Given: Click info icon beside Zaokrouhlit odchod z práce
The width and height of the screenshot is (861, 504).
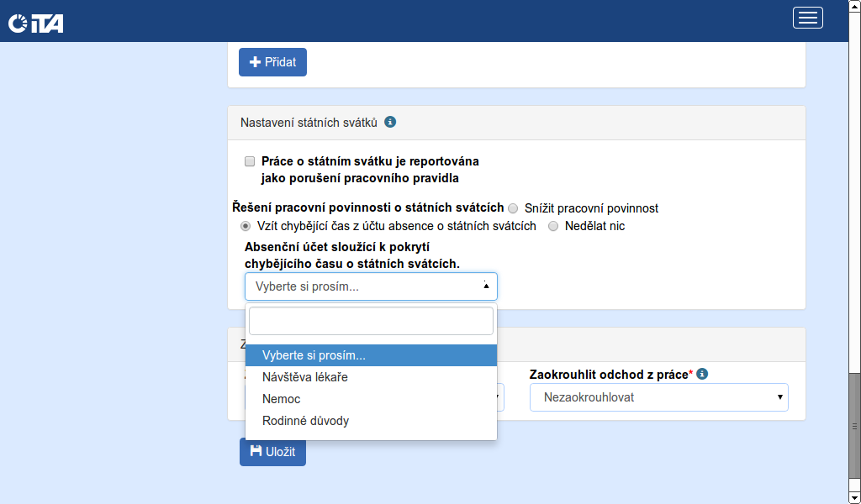Looking at the screenshot, I should tap(702, 374).
